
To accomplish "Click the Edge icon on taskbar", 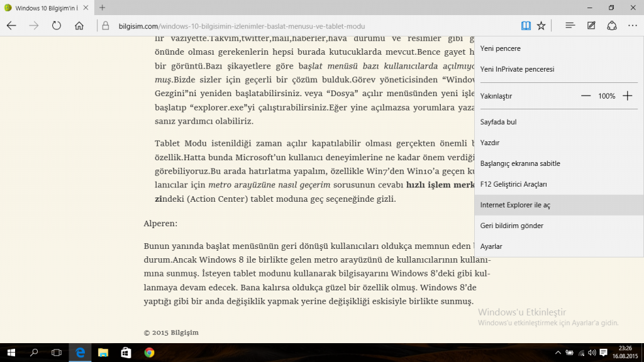I will coord(80,353).
